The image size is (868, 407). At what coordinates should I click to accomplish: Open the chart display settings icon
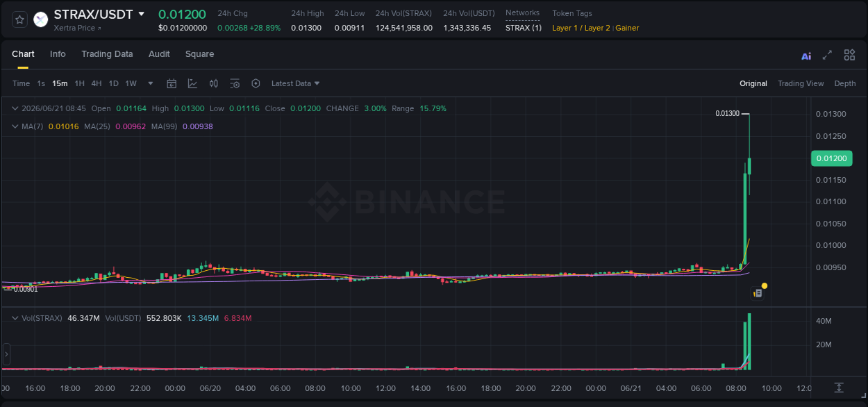(x=235, y=83)
